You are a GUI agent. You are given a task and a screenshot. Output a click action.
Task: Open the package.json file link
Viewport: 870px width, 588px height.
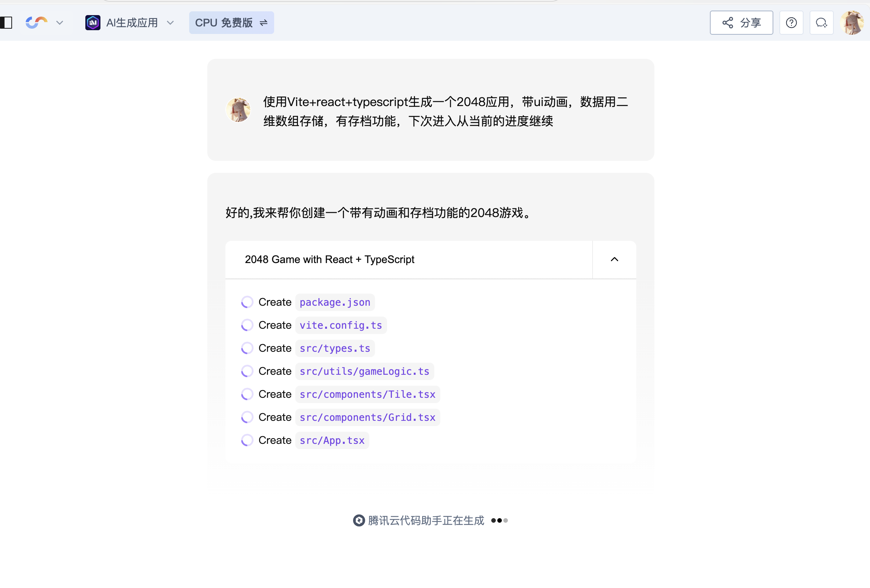pos(335,302)
